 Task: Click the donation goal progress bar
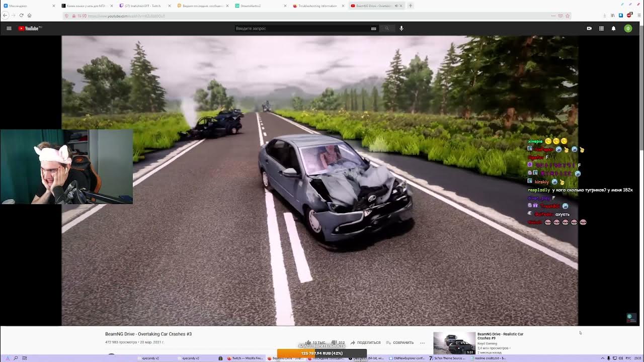tap(322, 353)
